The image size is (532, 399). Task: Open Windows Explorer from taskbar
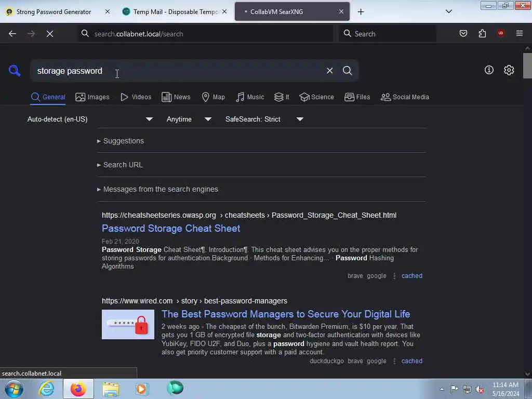coord(111,389)
